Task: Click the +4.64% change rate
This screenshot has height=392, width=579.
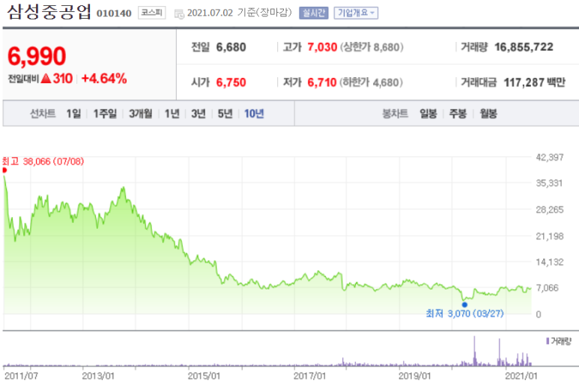Action: tap(104, 79)
